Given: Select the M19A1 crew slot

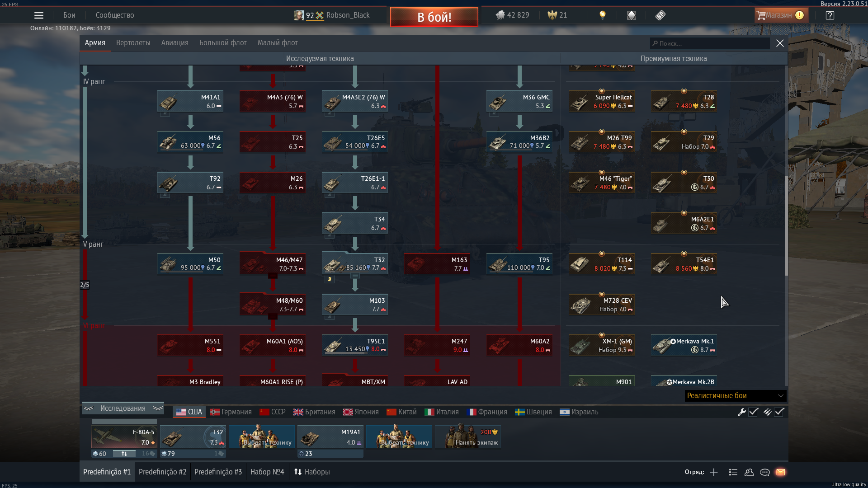Looking at the screenshot, I should click(330, 436).
